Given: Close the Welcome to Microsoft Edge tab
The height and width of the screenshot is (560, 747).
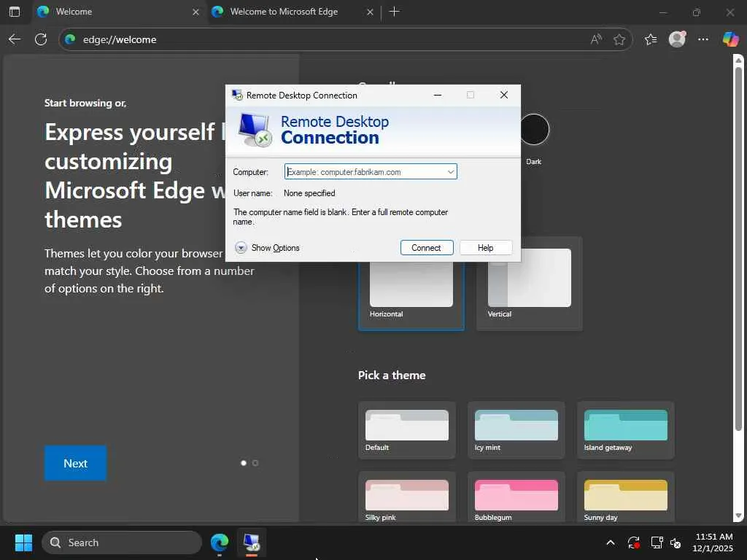Looking at the screenshot, I should pos(370,12).
